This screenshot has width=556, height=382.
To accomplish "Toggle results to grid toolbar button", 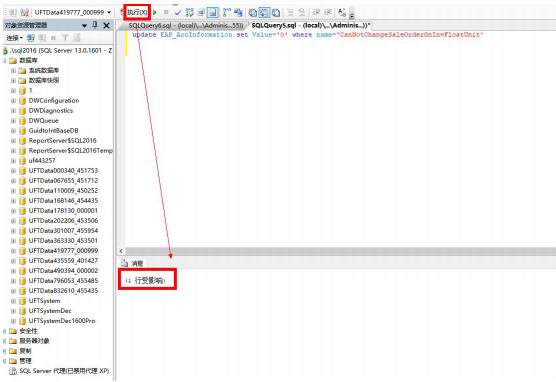I will pos(264,13).
